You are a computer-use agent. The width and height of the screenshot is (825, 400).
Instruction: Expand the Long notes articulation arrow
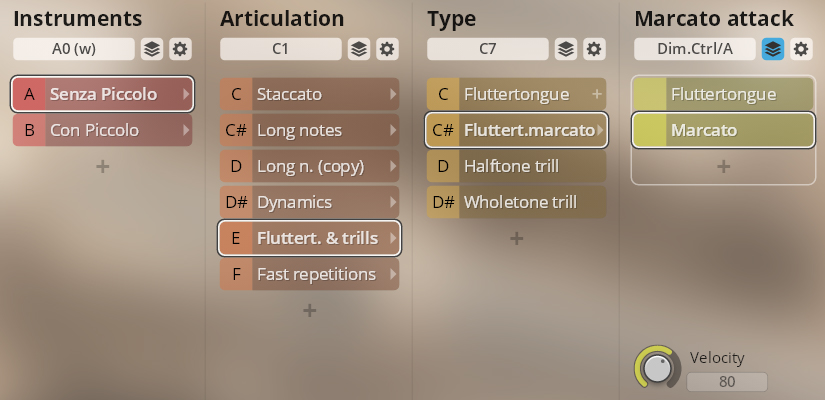click(392, 130)
